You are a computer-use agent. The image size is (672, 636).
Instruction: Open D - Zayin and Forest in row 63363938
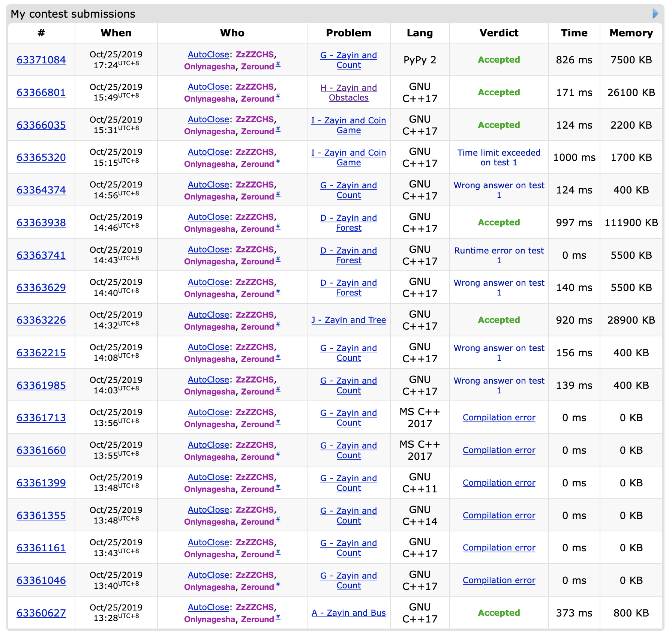click(x=348, y=223)
